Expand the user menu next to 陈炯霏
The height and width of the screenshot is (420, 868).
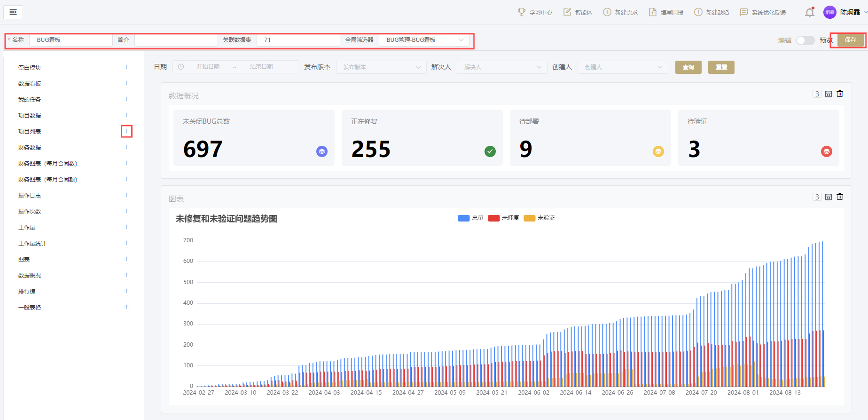coord(865,13)
